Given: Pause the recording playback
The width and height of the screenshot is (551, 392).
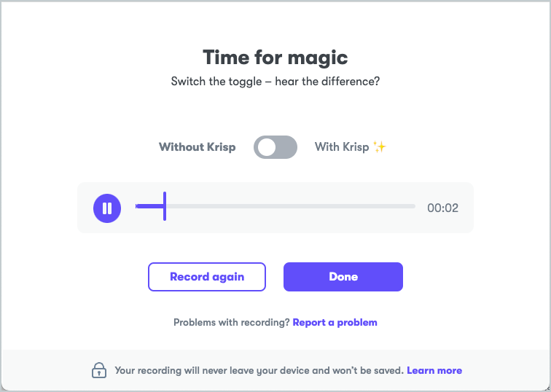Looking at the screenshot, I should (107, 208).
